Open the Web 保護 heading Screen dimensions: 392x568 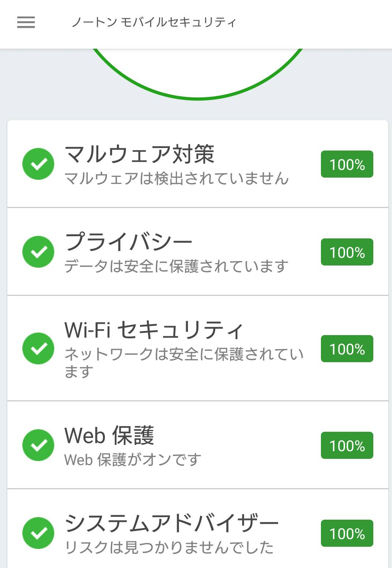(109, 435)
